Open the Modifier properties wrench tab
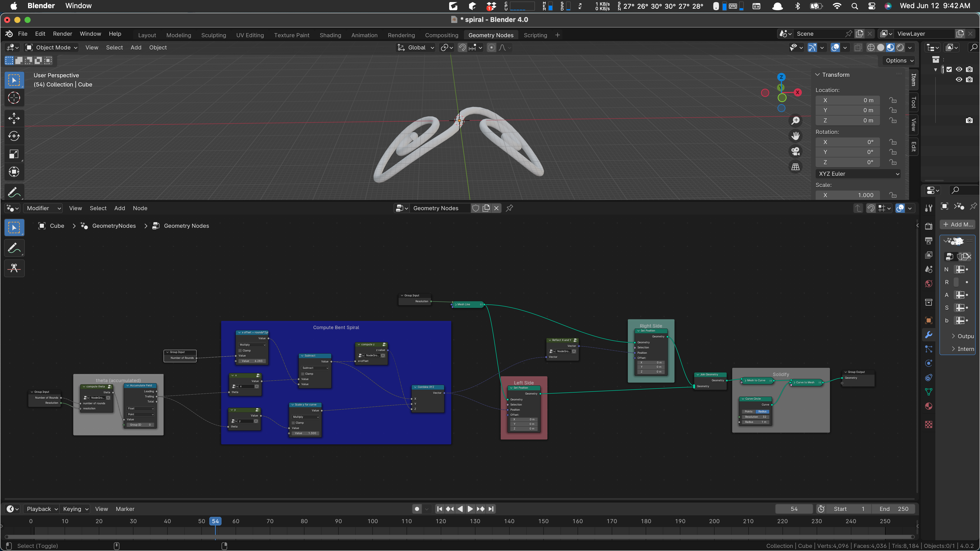Image resolution: width=980 pixels, height=551 pixels. point(929,335)
